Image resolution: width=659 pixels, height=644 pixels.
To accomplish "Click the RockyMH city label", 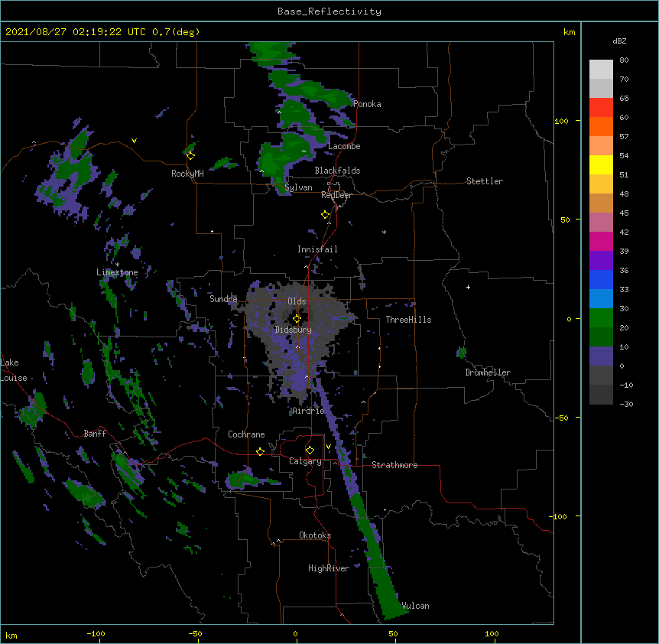I will tap(187, 174).
